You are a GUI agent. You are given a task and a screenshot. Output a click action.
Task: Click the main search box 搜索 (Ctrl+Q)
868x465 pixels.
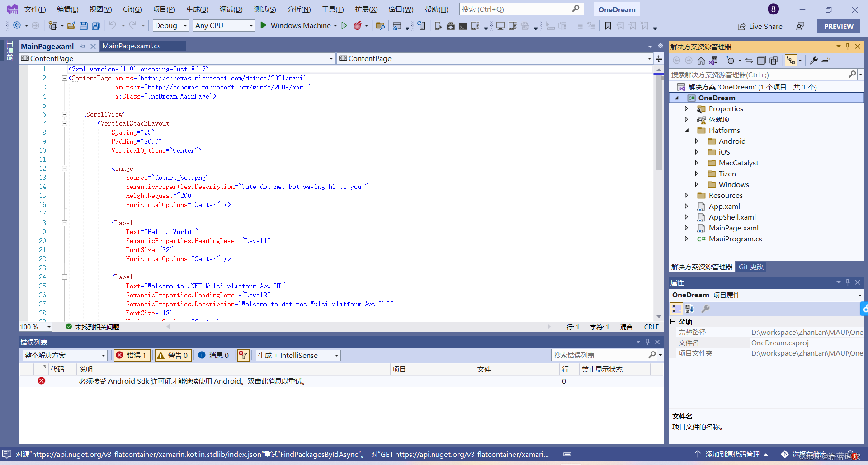[x=521, y=9]
